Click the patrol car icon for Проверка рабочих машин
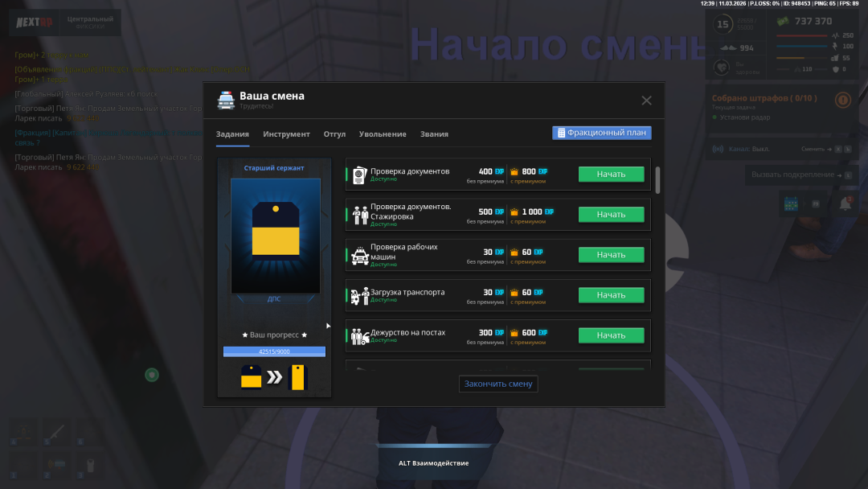Image resolution: width=868 pixels, height=489 pixels. point(359,255)
